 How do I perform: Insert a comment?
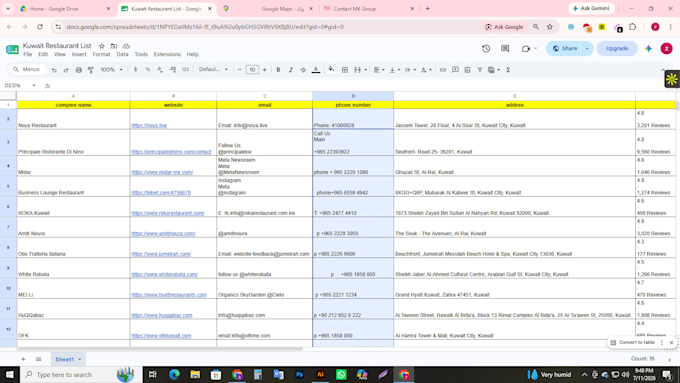coord(455,69)
